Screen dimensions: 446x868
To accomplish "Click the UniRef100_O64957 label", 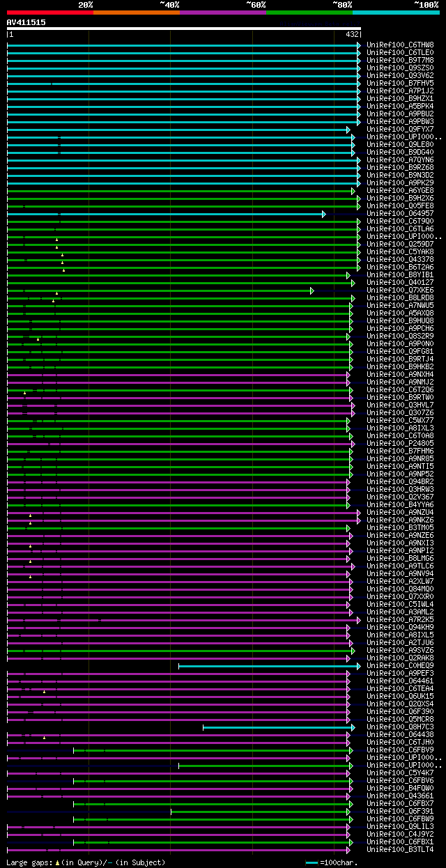I will point(400,213).
